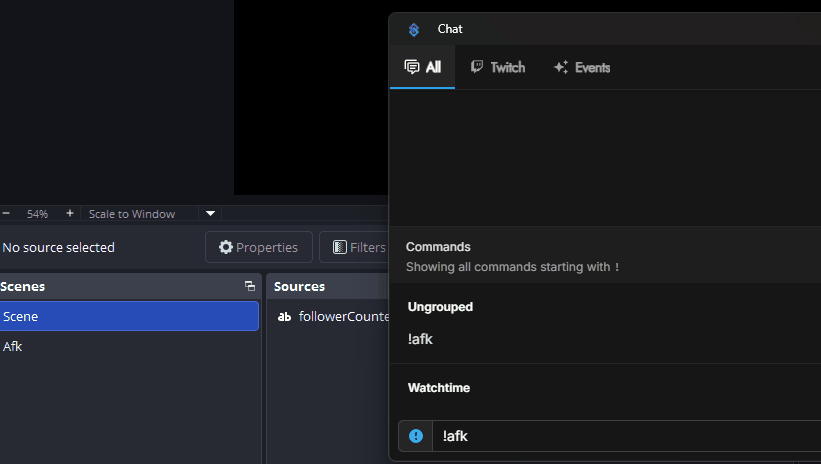Click the Streamer.bot logo in Chat window
821x464 pixels.
(x=414, y=30)
